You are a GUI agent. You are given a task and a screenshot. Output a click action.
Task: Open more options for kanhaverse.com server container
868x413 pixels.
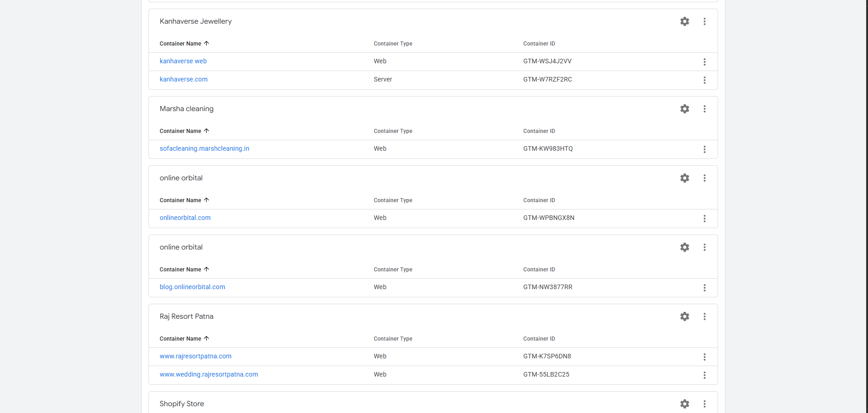pos(704,80)
